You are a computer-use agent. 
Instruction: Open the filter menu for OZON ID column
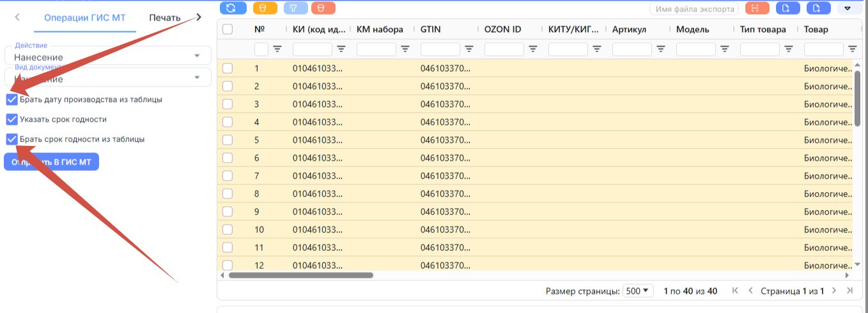click(x=533, y=49)
